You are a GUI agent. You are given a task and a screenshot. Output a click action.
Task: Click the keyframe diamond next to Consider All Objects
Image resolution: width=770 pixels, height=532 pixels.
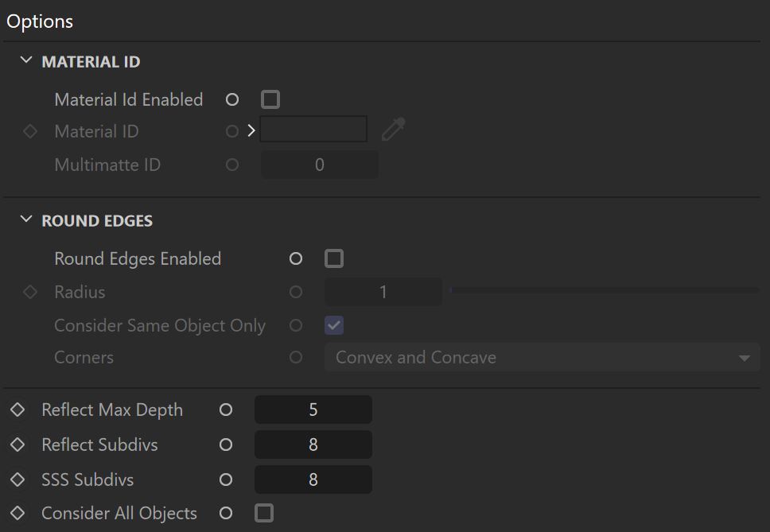[17, 514]
